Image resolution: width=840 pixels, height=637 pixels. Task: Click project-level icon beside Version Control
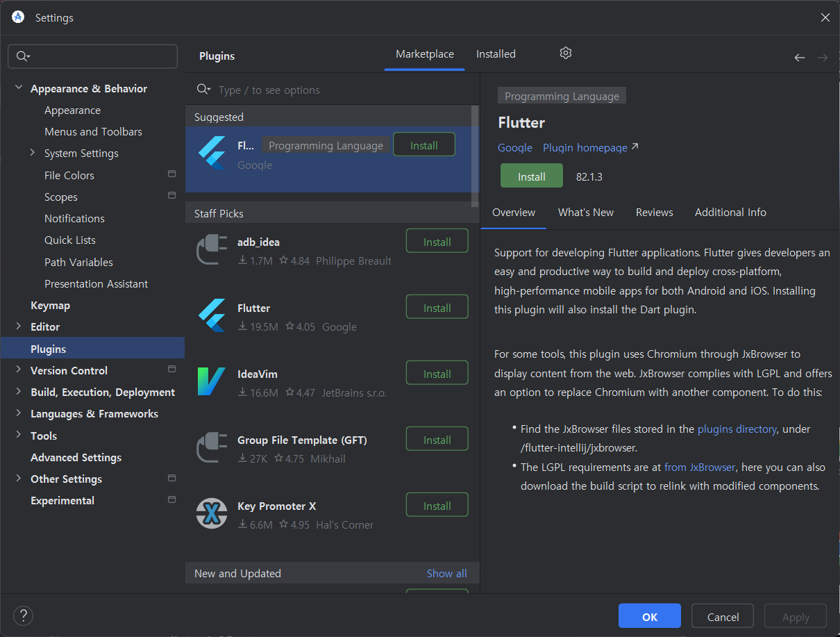[x=171, y=369]
